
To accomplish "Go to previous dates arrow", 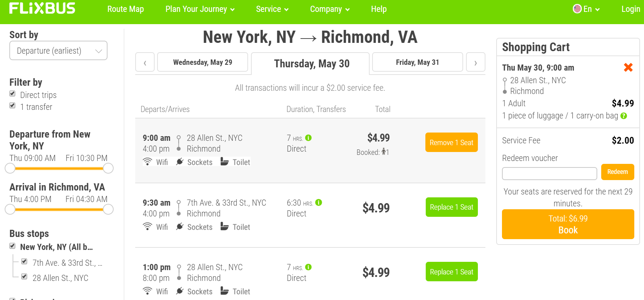I will pos(145,63).
